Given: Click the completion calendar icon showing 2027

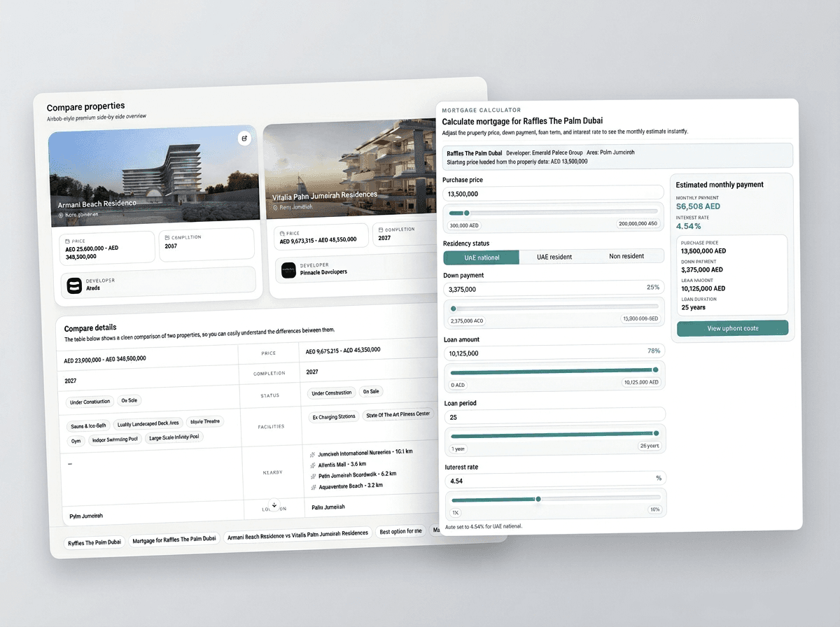Looking at the screenshot, I should point(381,229).
